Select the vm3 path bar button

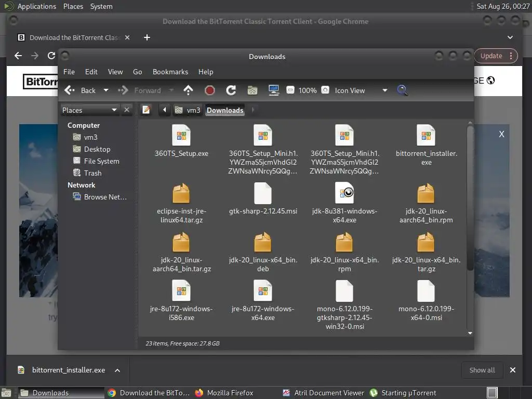(x=188, y=110)
